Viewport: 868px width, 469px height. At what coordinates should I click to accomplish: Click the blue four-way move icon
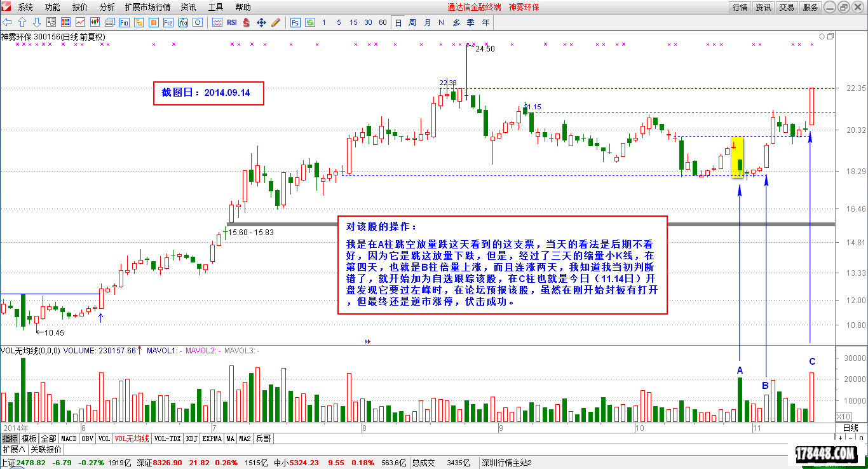[x=261, y=22]
